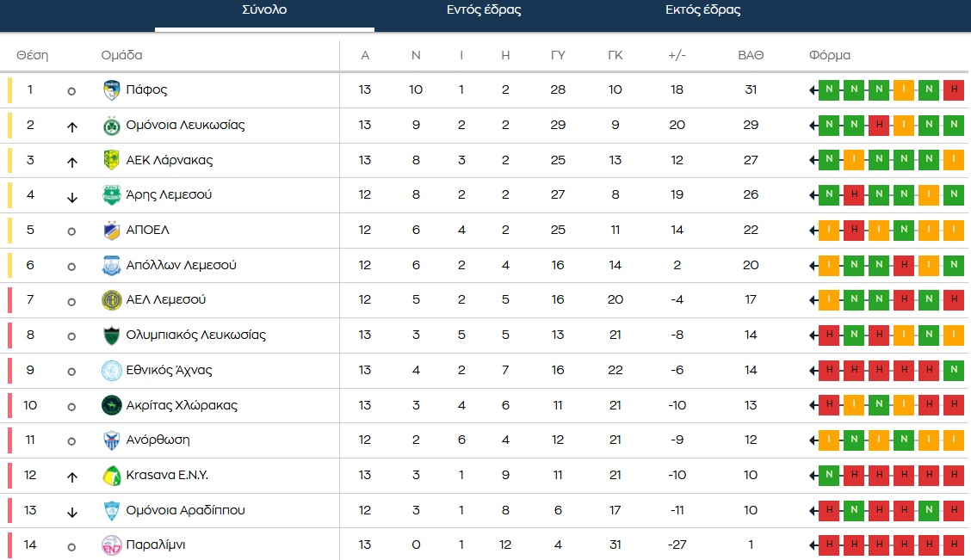Image resolution: width=971 pixels, height=560 pixels.
Task: Click the Ομόνοια Λευκωσίας club logo
Action: 111,125
